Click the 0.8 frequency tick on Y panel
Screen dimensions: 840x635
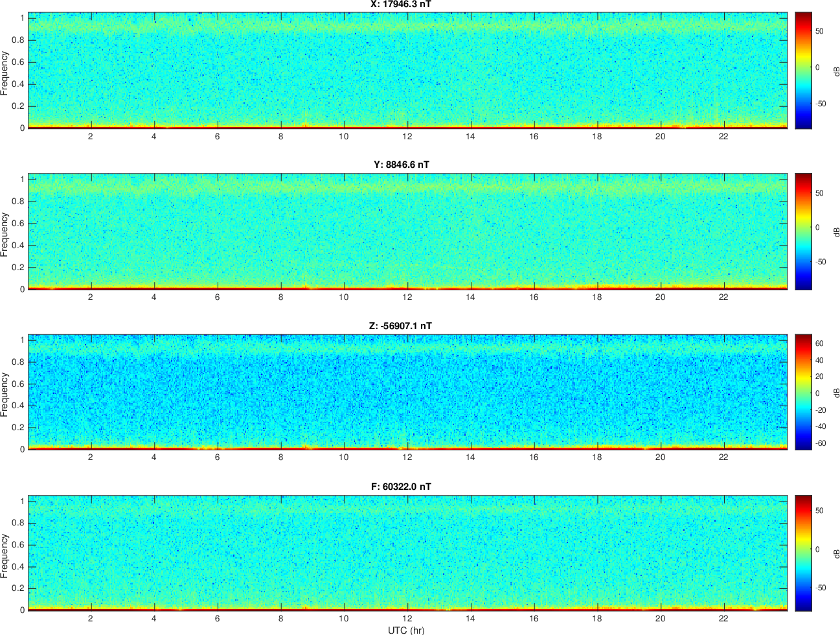(x=17, y=202)
